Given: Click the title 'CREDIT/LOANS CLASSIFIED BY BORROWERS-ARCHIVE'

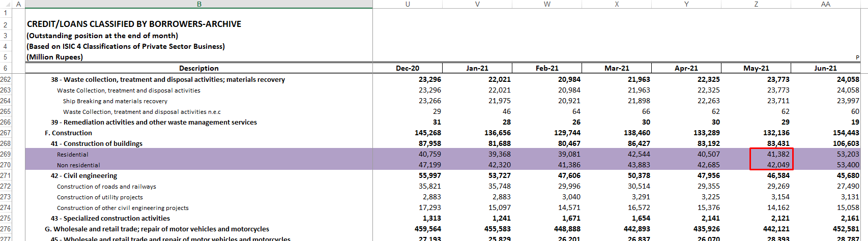Looking at the screenshot, I should [x=134, y=24].
